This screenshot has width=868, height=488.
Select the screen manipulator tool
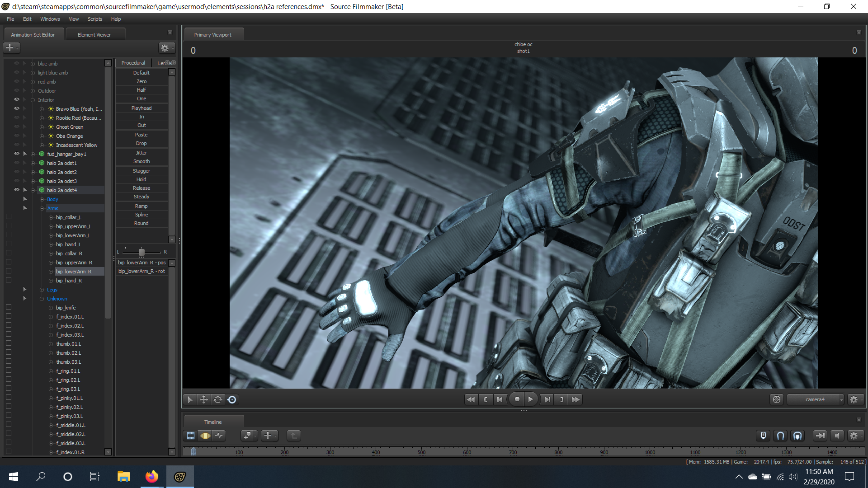point(232,399)
